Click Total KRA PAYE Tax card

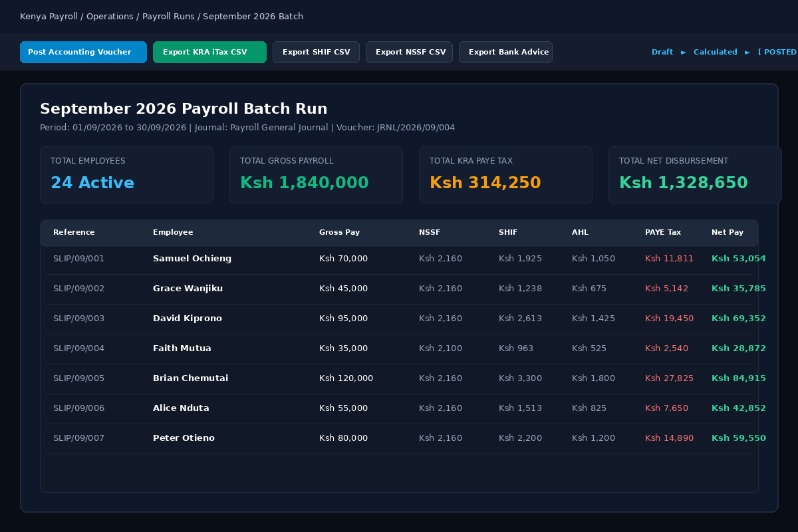tap(505, 175)
